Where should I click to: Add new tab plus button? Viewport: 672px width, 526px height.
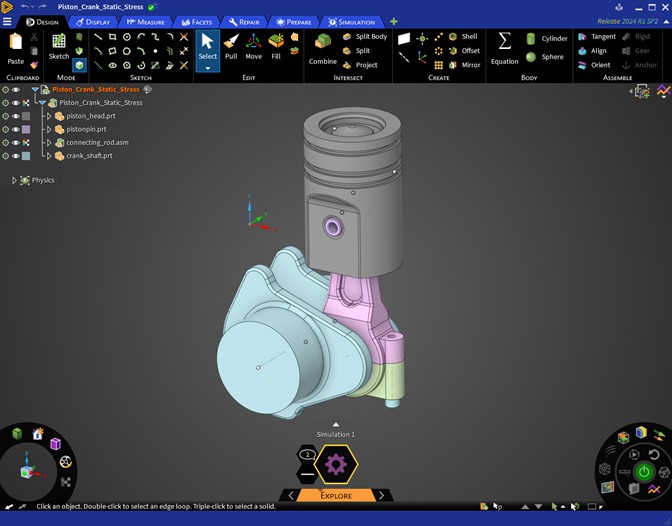coord(393,21)
